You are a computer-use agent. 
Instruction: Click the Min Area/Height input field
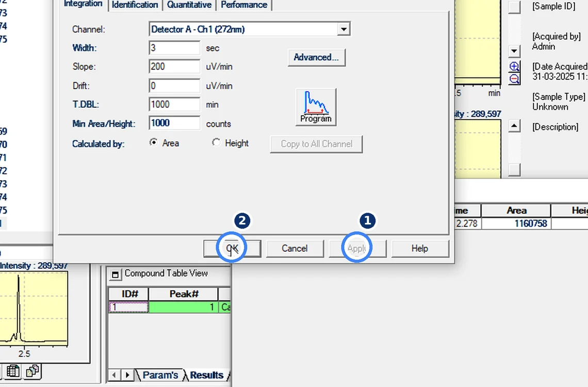click(x=174, y=123)
